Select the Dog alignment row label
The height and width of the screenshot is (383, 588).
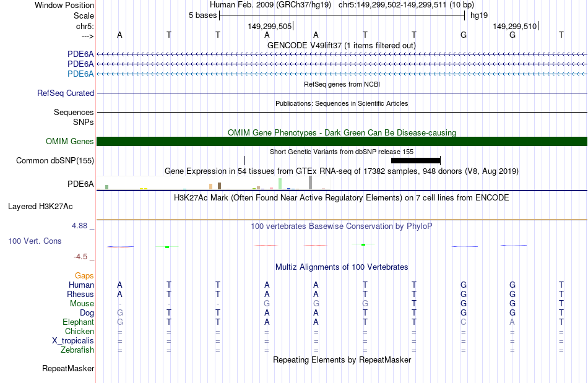(87, 312)
